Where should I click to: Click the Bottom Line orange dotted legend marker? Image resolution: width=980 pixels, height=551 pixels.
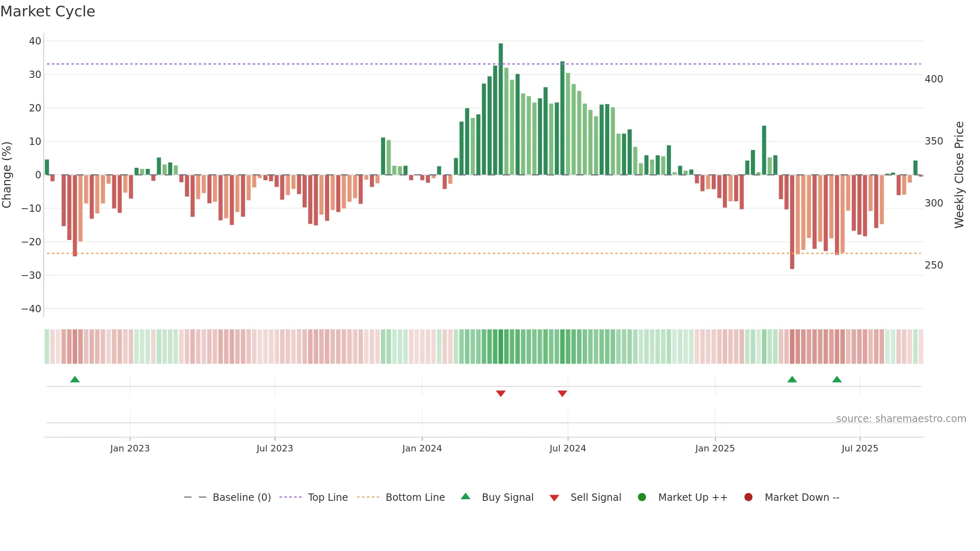point(368,497)
